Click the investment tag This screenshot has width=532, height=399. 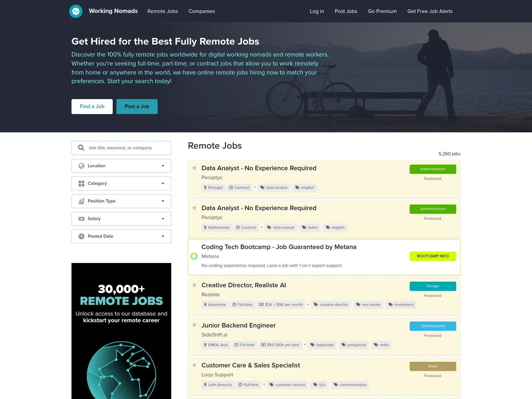[x=401, y=305]
